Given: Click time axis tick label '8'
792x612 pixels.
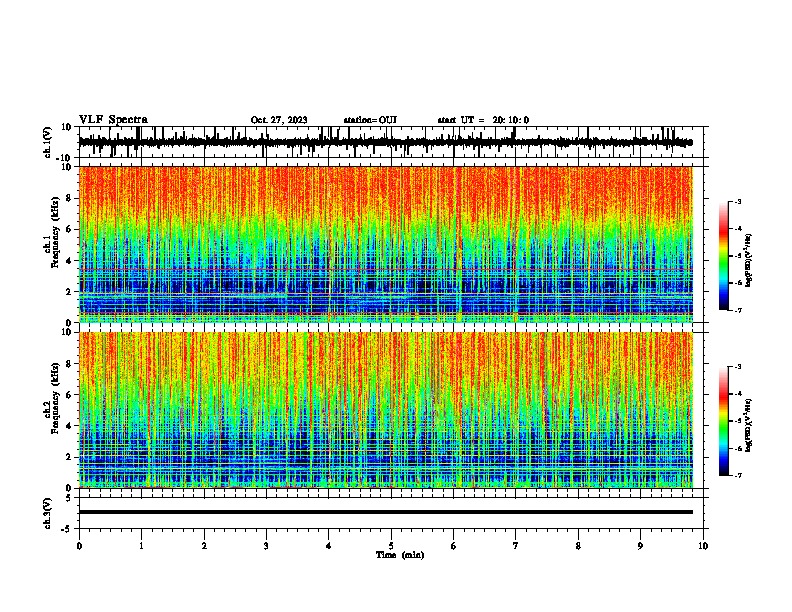Looking at the screenshot, I should tap(578, 546).
